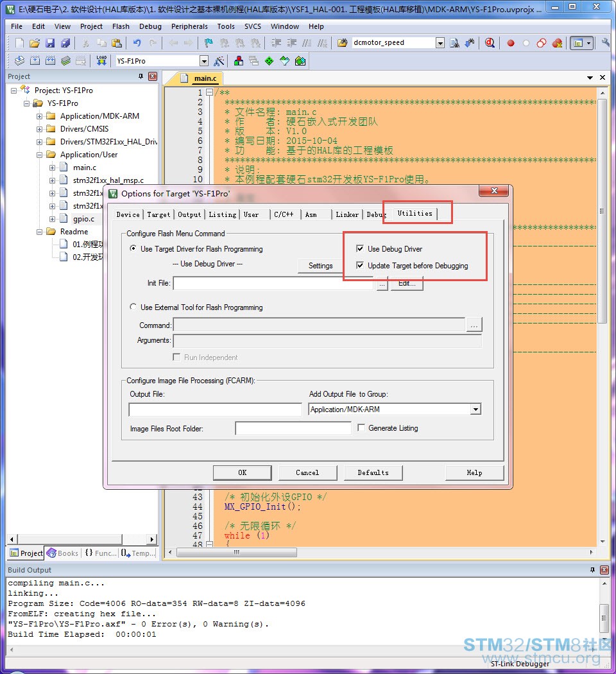The width and height of the screenshot is (616, 674).
Task: Open configuration with the wrench icon
Action: click(x=606, y=42)
